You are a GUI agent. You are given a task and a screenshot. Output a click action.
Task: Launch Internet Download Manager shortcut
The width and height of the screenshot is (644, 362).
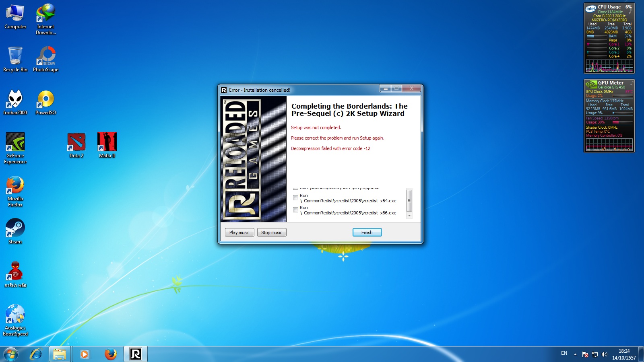pos(46,19)
